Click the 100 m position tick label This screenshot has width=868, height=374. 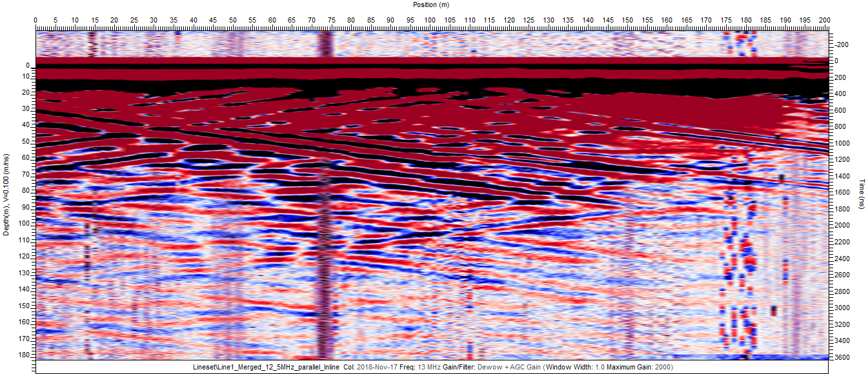[x=430, y=20]
